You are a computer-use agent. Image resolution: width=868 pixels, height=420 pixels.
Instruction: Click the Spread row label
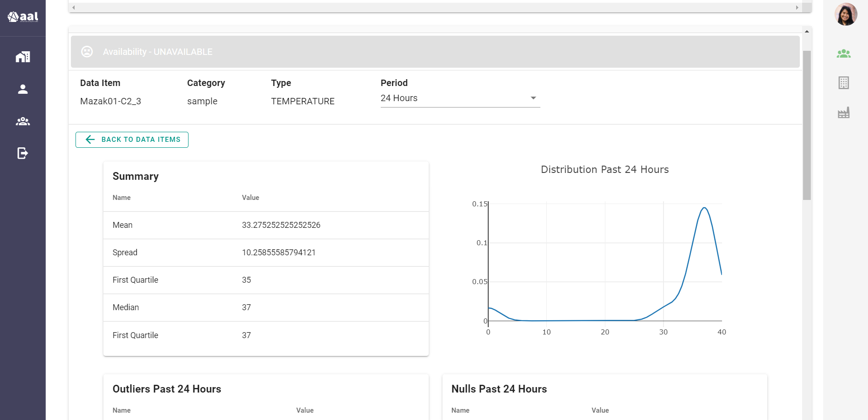pyautogui.click(x=125, y=253)
